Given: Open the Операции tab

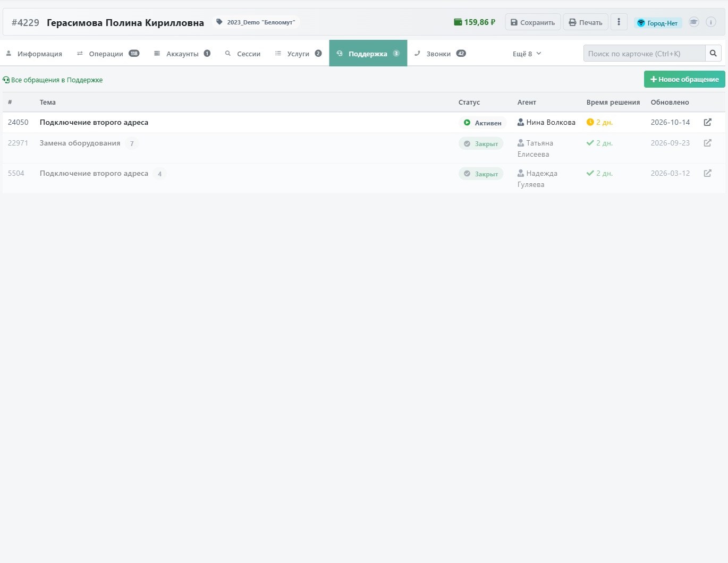Looking at the screenshot, I should tap(108, 54).
